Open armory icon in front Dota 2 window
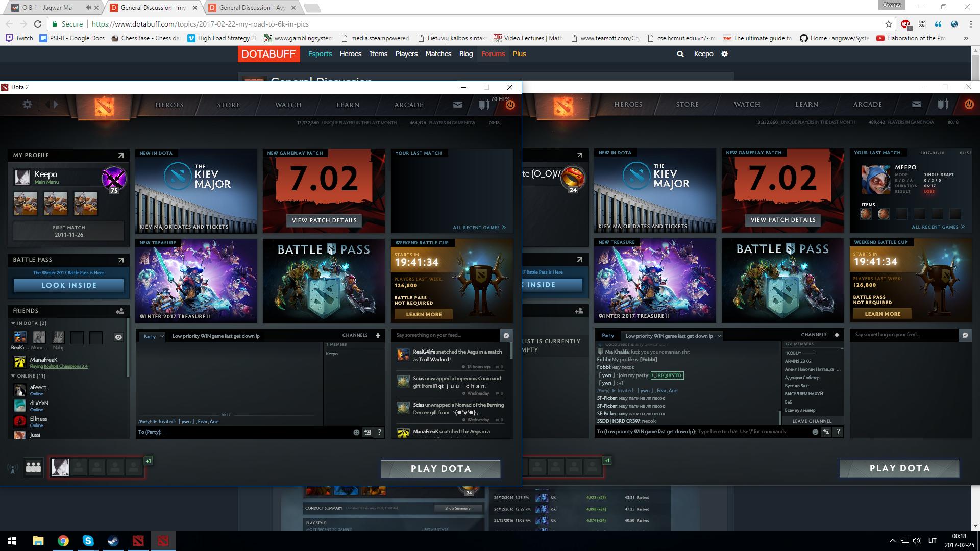 point(483,105)
